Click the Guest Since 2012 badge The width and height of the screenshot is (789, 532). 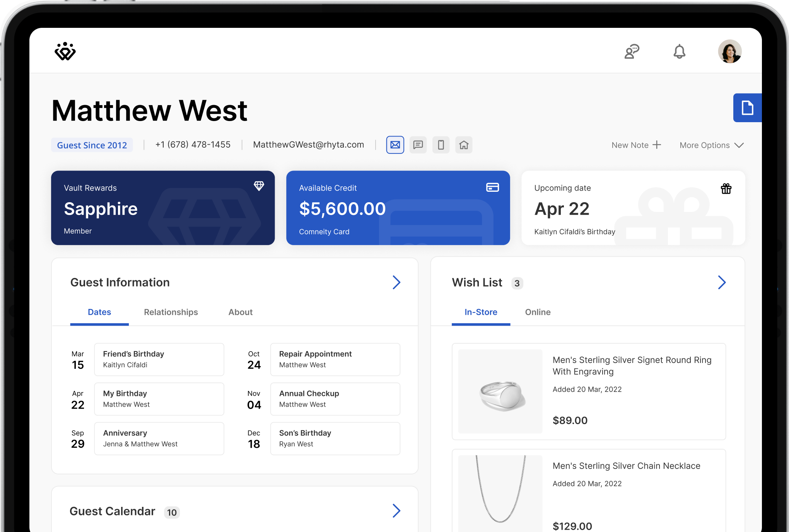92,145
